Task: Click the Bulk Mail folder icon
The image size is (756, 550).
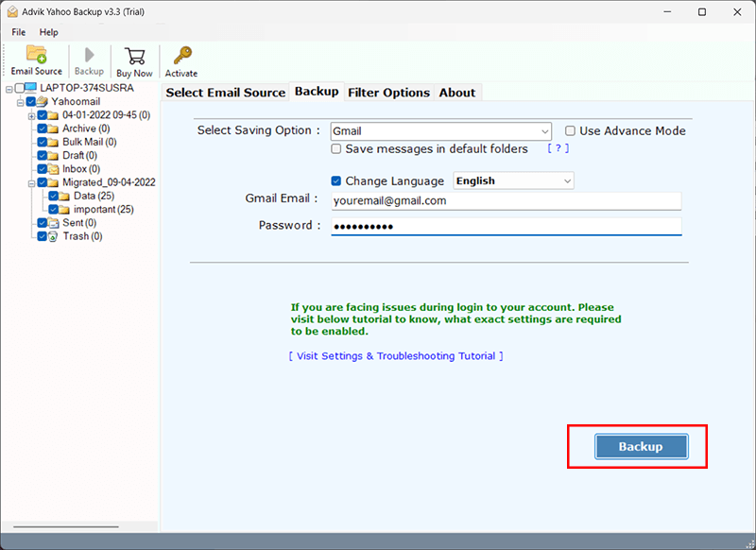Action: (53, 142)
